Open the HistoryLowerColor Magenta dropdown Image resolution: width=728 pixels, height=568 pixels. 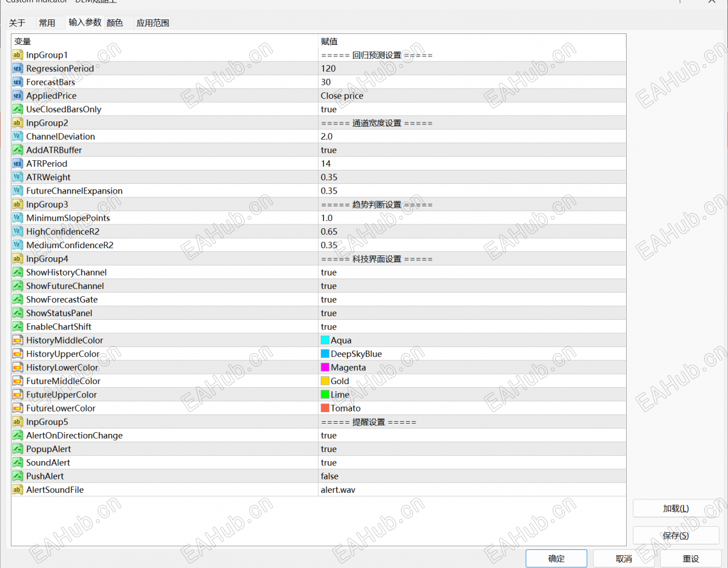(x=472, y=368)
